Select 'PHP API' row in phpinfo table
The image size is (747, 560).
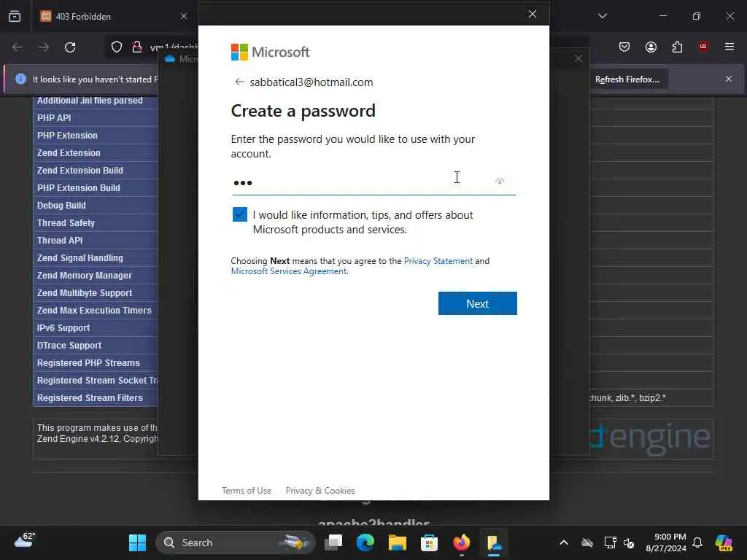point(54,117)
